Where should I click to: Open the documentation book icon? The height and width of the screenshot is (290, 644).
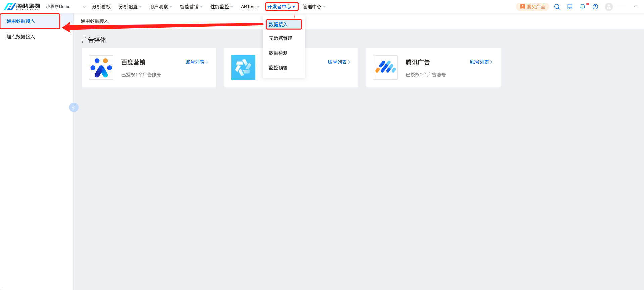point(570,7)
